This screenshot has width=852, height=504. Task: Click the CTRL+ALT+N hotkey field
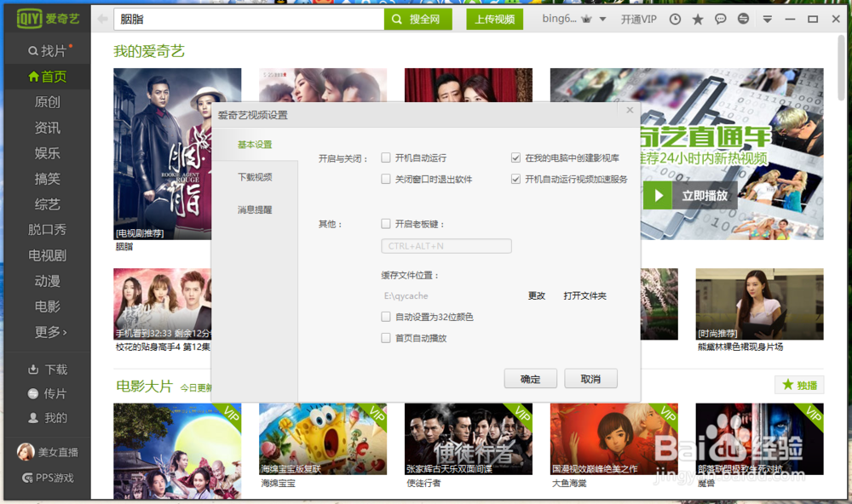(446, 246)
